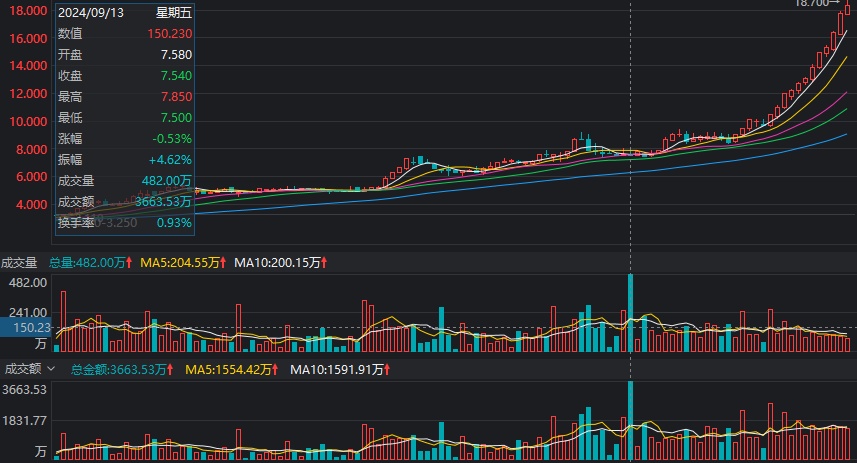Click the 18.700 high price marker
This screenshot has width=857, height=463.
815,4
